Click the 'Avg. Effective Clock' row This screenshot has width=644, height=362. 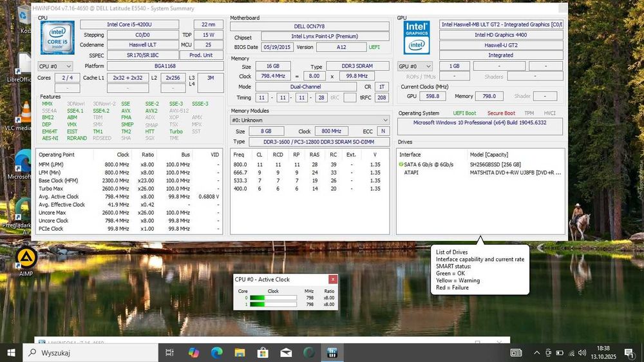coord(129,205)
